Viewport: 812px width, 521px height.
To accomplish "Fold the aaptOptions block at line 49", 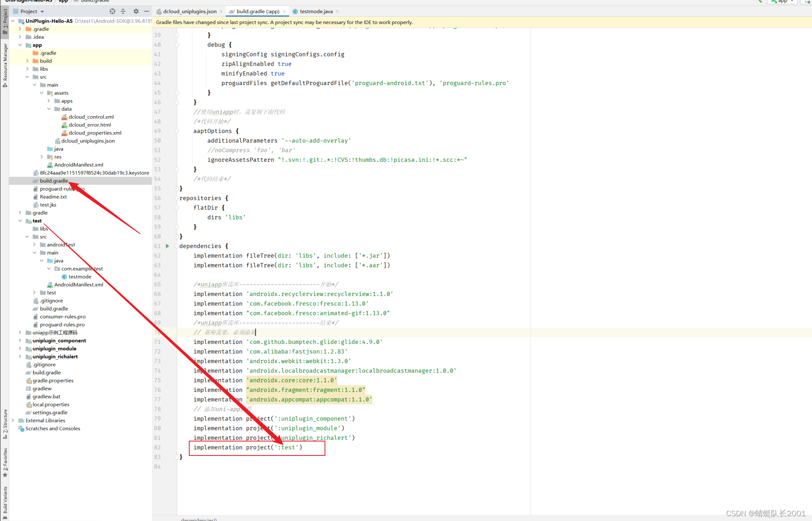I will pyautogui.click(x=177, y=131).
